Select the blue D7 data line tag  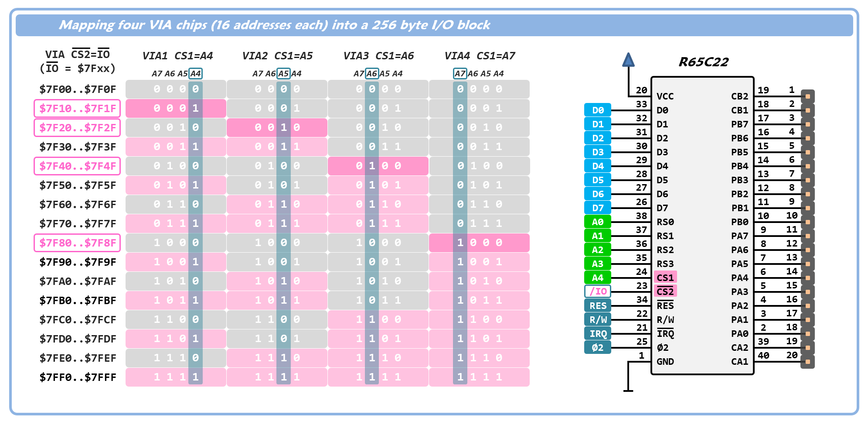pyautogui.click(x=597, y=208)
